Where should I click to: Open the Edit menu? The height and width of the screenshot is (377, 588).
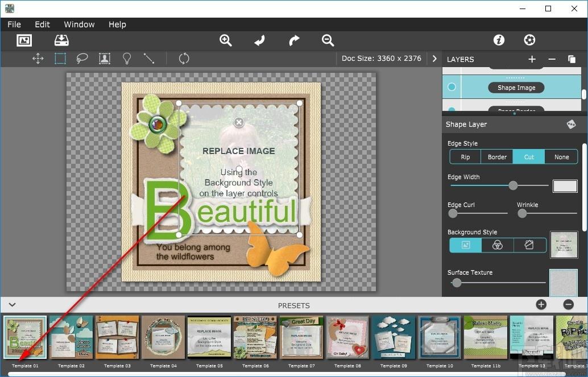pyautogui.click(x=42, y=24)
